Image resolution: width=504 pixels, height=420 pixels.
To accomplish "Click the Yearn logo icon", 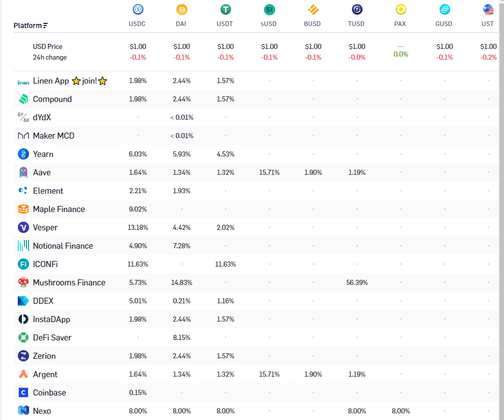I will (x=23, y=154).
